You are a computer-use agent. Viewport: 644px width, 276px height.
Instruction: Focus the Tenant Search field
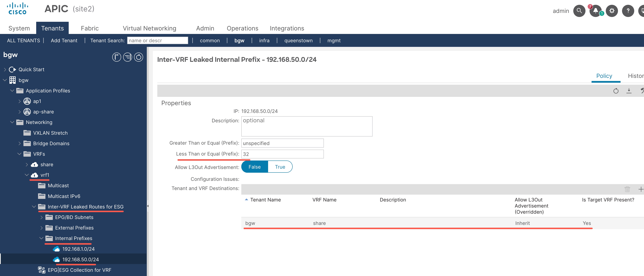click(x=157, y=40)
